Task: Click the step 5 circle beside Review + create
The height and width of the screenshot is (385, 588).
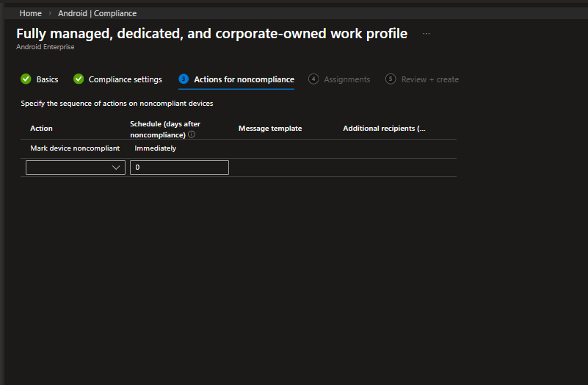Action: tap(391, 79)
